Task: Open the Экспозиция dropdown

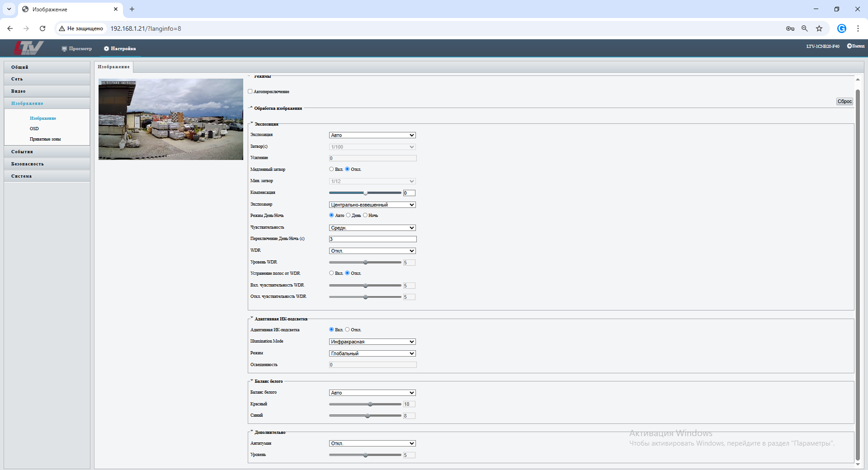Action: pos(373,135)
